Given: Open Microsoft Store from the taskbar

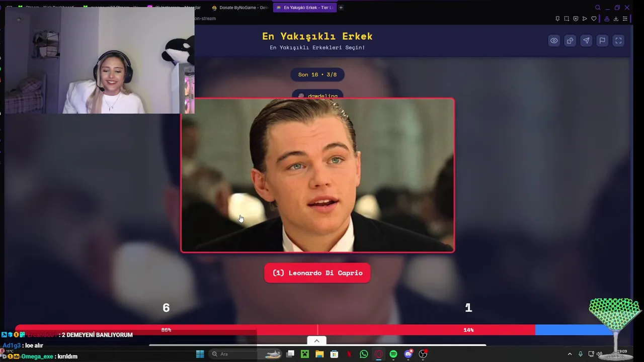Looking at the screenshot, I should [x=334, y=354].
